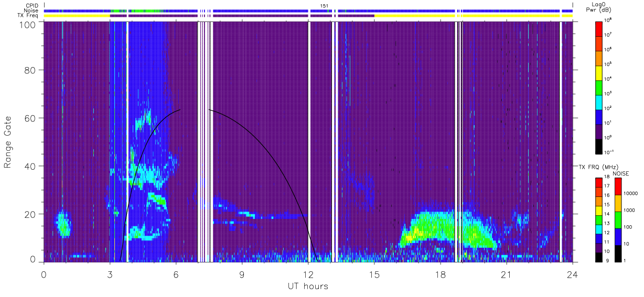
Task: Click the '9' tick on the UT hours axis
Action: [x=242, y=274]
